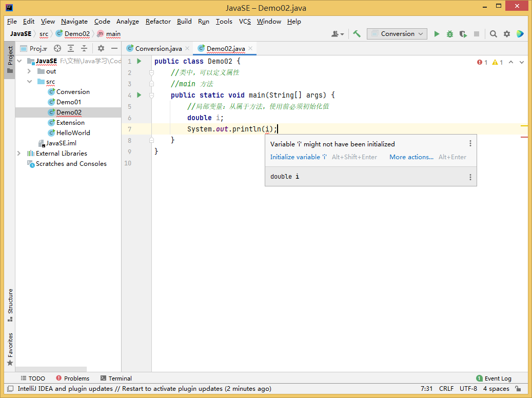This screenshot has height=398, width=532.
Task: Open the HelloWorld class in the project tree
Action: tap(73, 132)
